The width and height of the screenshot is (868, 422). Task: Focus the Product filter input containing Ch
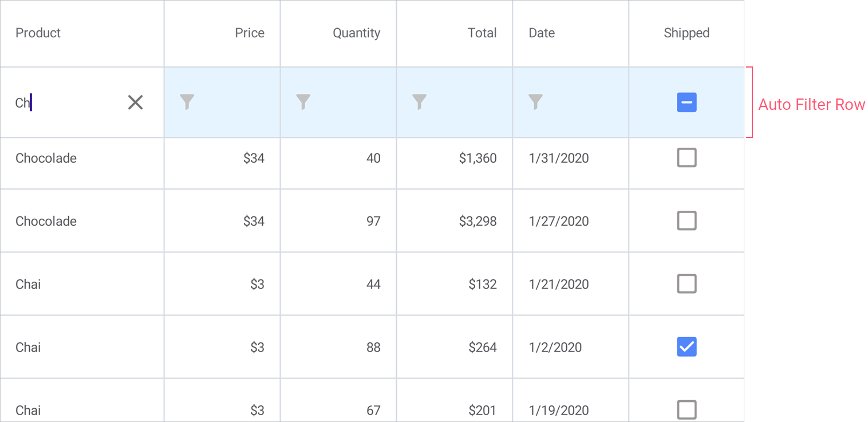click(x=63, y=103)
